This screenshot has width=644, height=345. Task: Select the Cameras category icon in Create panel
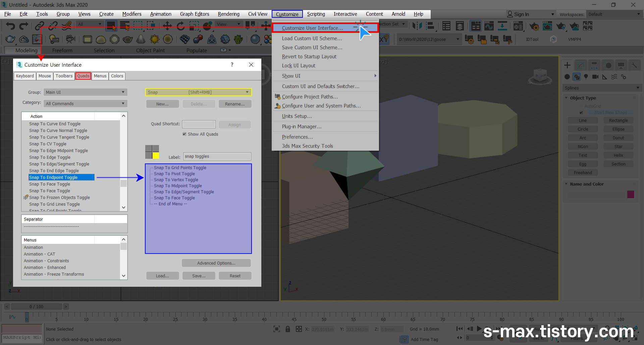click(x=595, y=77)
